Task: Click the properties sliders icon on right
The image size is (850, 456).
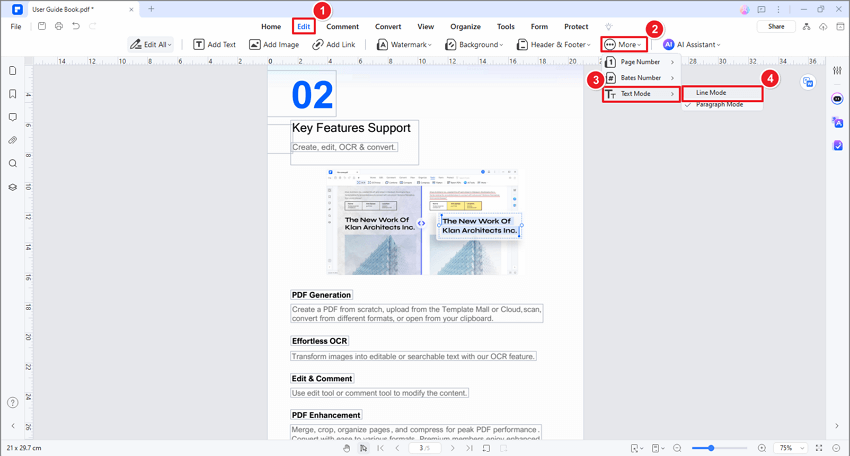Action: click(838, 70)
